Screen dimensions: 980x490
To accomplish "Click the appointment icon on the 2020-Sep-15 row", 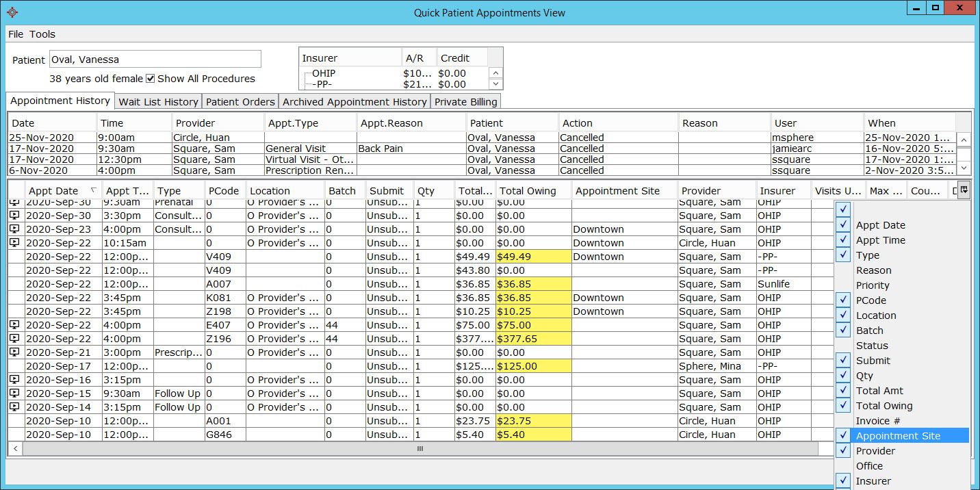I will click(x=15, y=394).
